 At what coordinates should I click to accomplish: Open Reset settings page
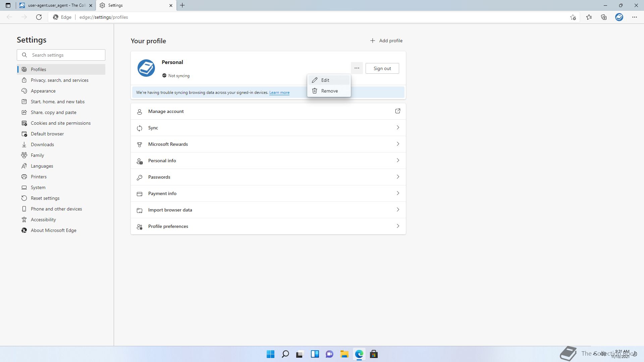tap(61, 198)
